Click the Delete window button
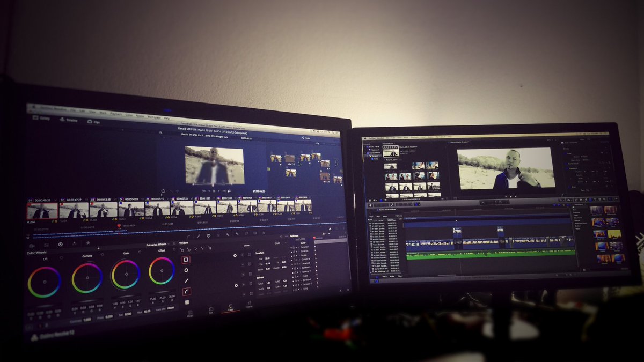Viewport: 644px width, 362px height. pyautogui.click(x=246, y=245)
